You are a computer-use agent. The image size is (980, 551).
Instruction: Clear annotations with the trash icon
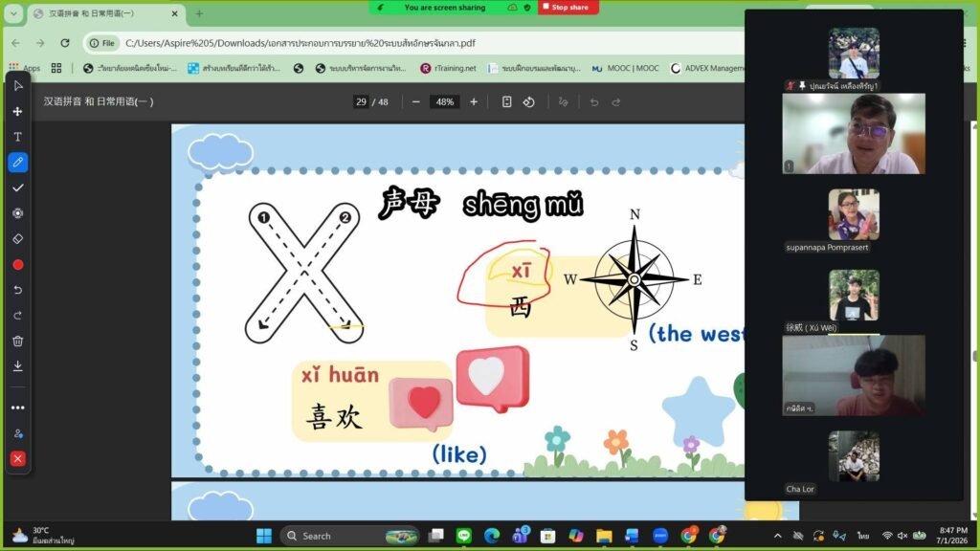pos(17,342)
